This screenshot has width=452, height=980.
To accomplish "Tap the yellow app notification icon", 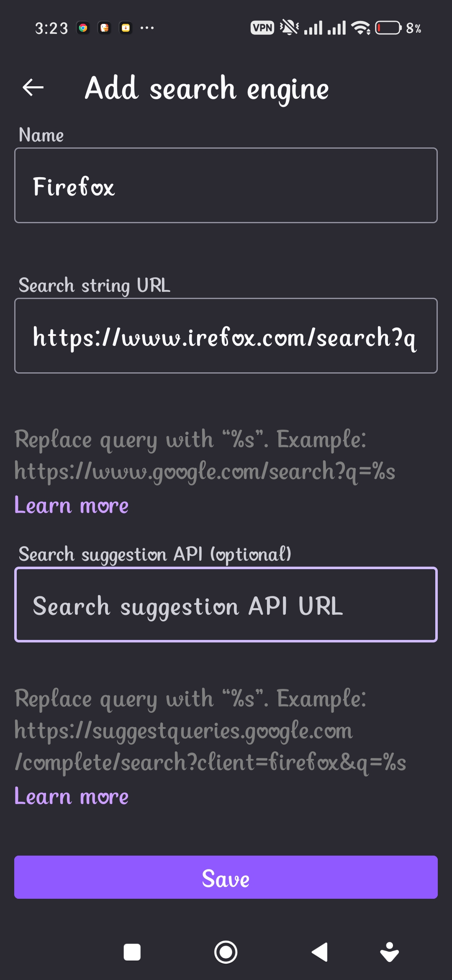I will pyautogui.click(x=126, y=28).
